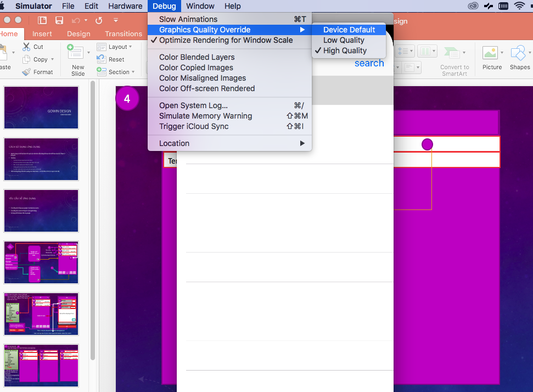Toggle Optimize Rendering for Window Scale

point(230,40)
